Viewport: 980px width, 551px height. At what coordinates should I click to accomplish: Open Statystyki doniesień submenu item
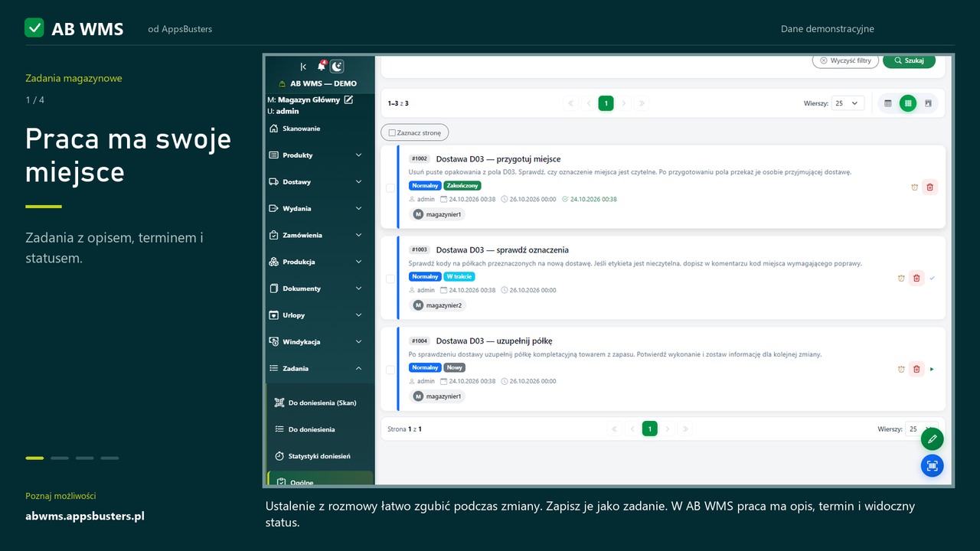[321, 456]
